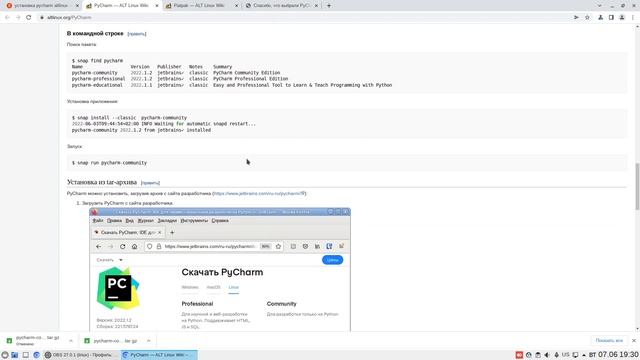Open the second pycharm tar.gz download item
This screenshot has width=640, height=360.
(x=115, y=340)
